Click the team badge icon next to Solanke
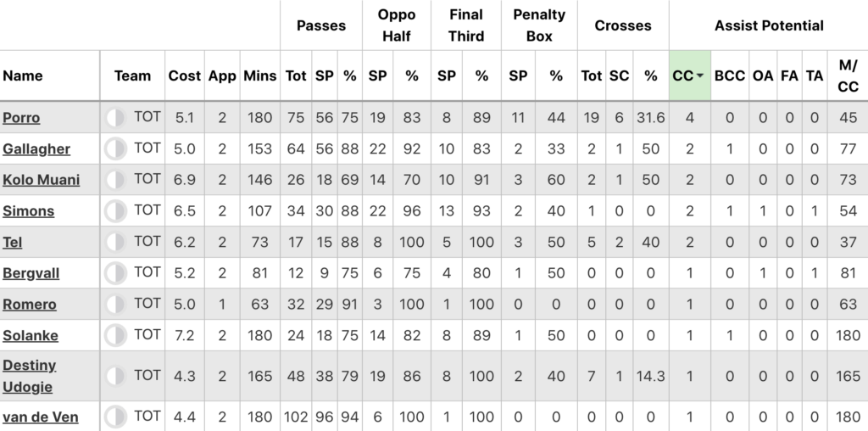Viewport: 868px width, 431px height. tap(115, 335)
